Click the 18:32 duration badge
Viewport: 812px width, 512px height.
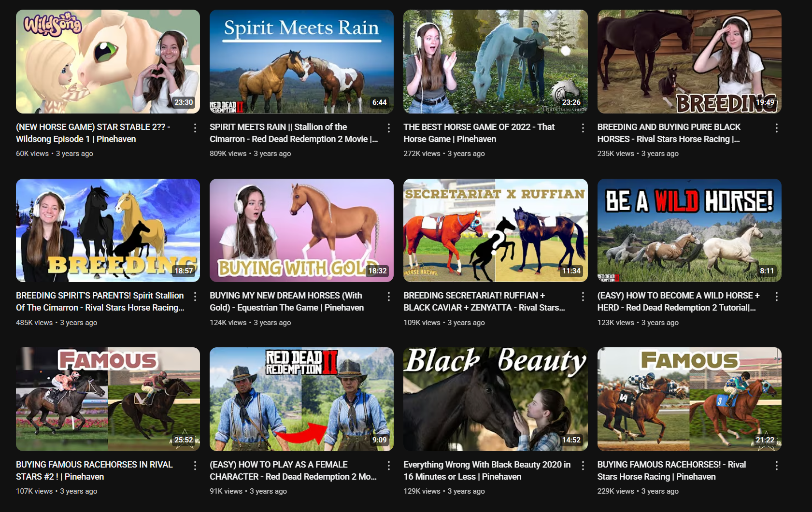(x=377, y=271)
